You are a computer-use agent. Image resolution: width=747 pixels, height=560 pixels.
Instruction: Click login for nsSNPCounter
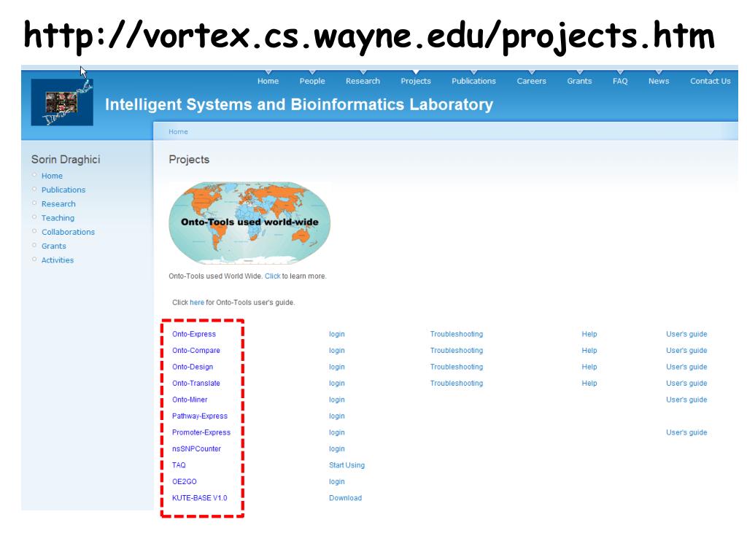click(x=337, y=449)
